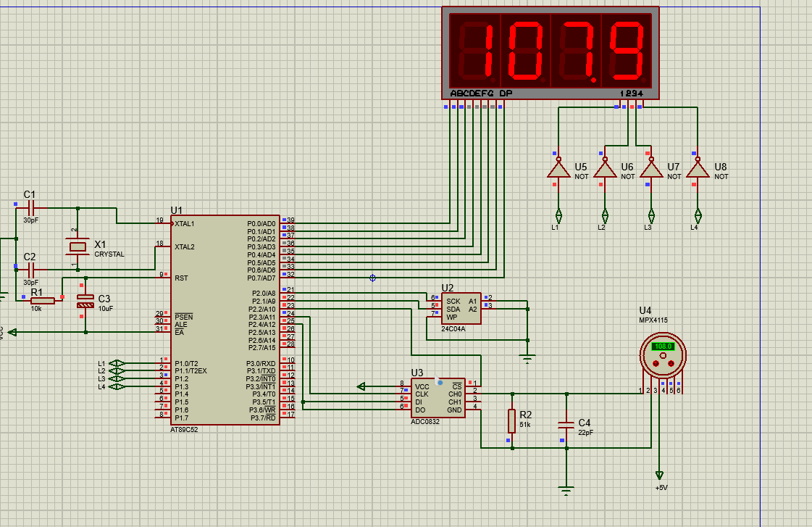Decrease pressure with the MPX4115 down arrow
This screenshot has width=812, height=527.
click(671, 363)
